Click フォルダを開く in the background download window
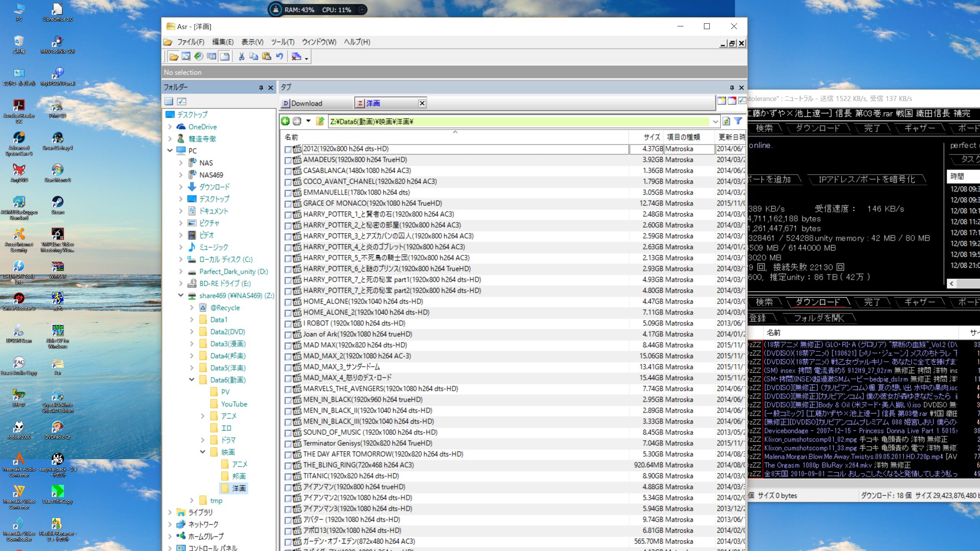Screen dimensions: 980x551 click(x=819, y=318)
